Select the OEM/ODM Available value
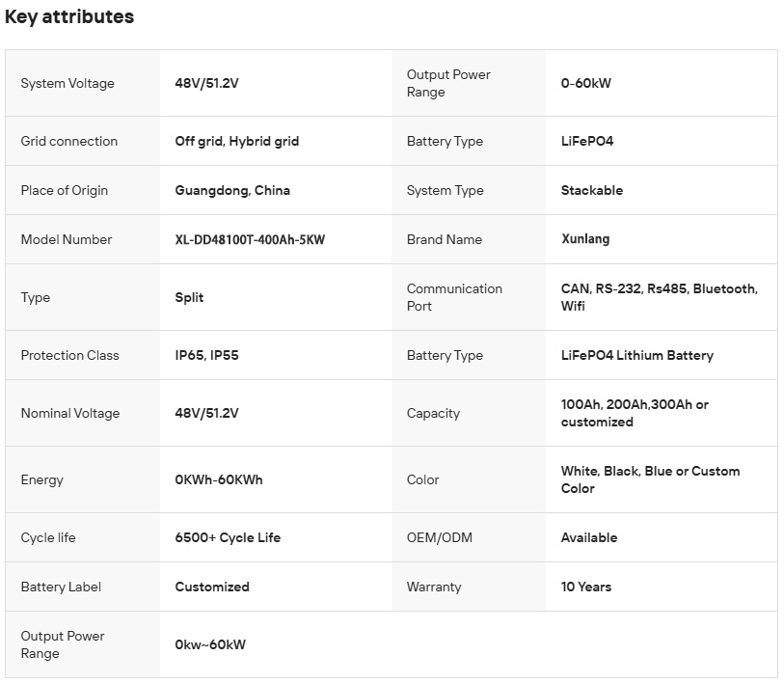Viewport: 784px width, 683px height. (589, 537)
